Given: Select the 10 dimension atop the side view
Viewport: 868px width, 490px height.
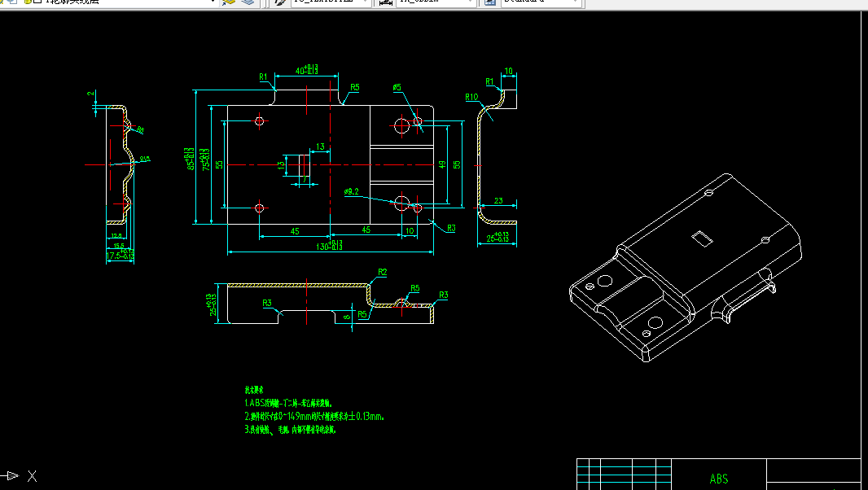Looking at the screenshot, I should click(x=509, y=71).
